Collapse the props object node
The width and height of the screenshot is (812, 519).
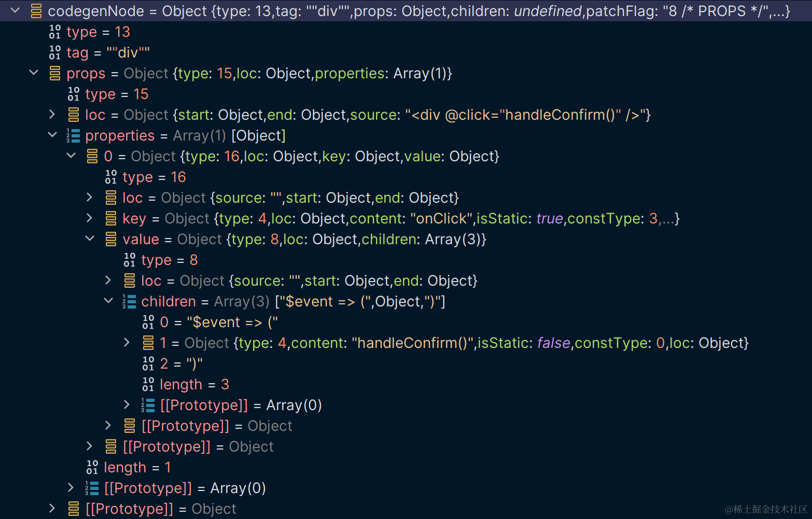pyautogui.click(x=34, y=73)
